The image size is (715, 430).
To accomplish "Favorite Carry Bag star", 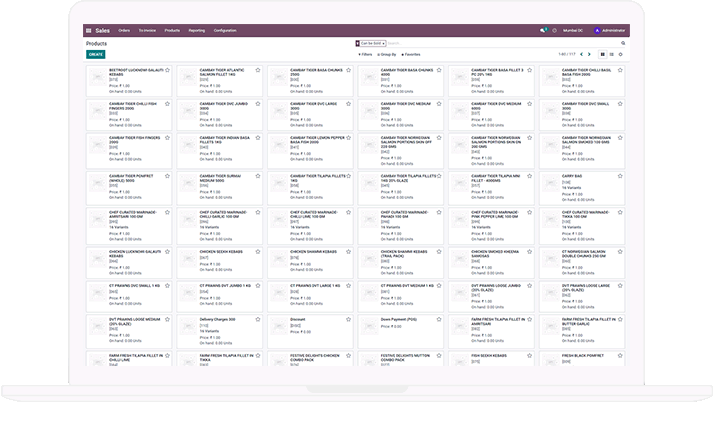I will tap(620, 176).
